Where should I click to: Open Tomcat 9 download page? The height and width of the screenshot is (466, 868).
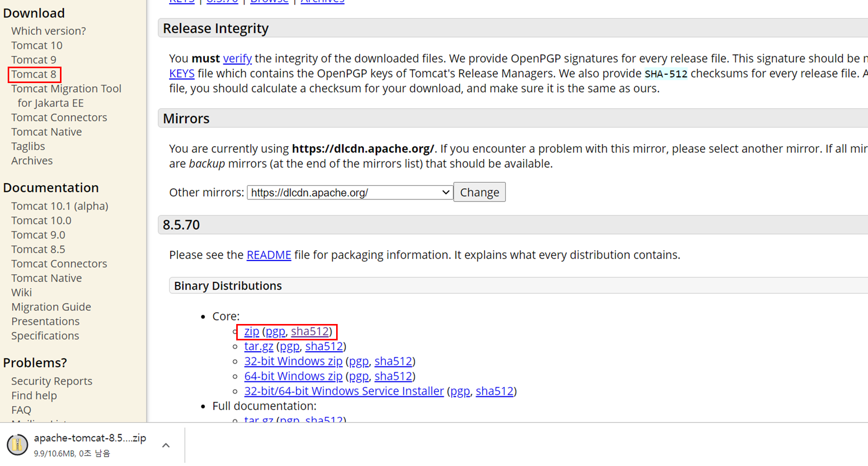(34, 59)
